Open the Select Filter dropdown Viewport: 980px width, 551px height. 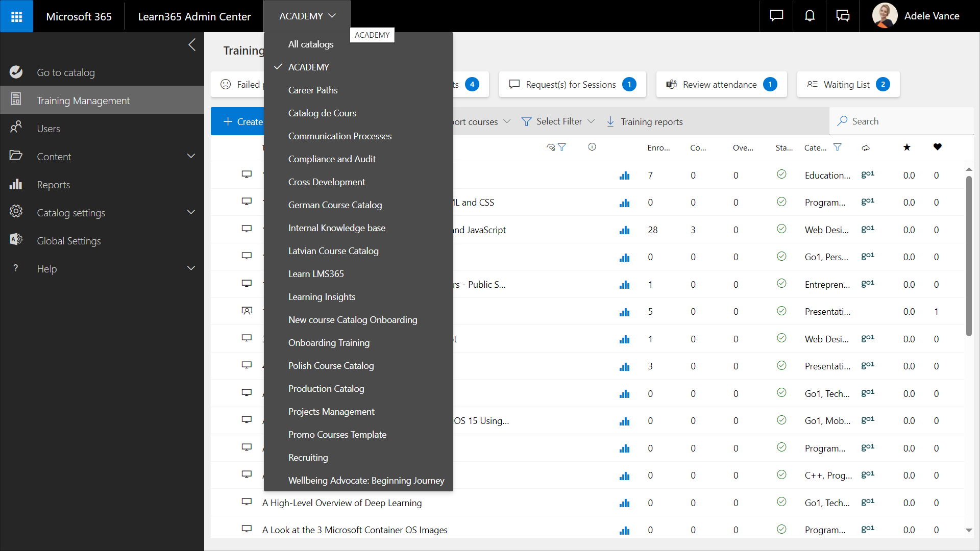pos(558,121)
